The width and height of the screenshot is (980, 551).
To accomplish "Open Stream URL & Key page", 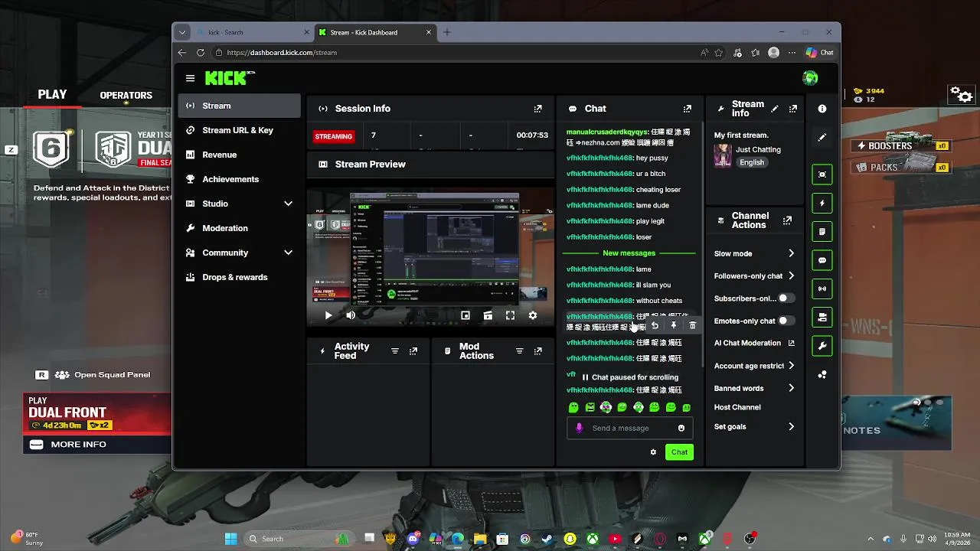I will [240, 130].
